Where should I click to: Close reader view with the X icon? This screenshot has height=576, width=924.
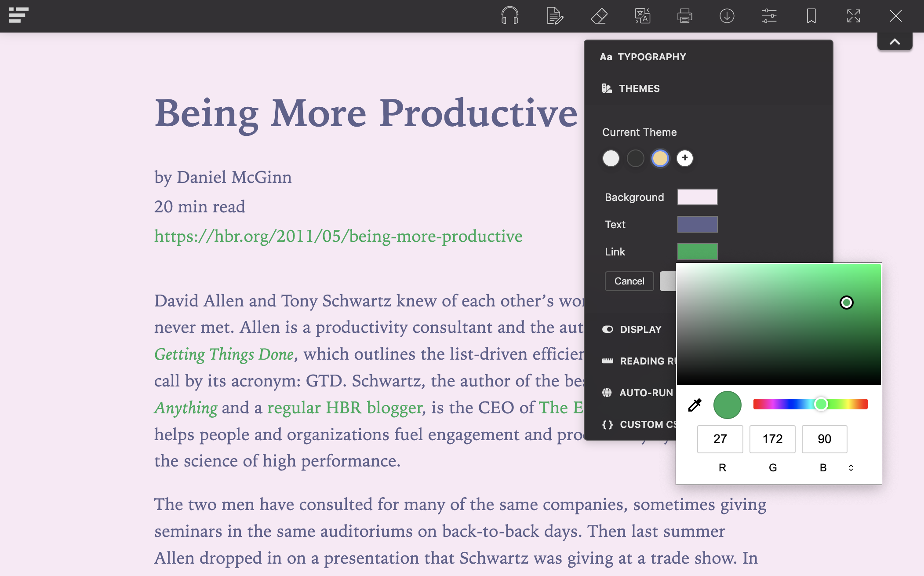pos(895,16)
